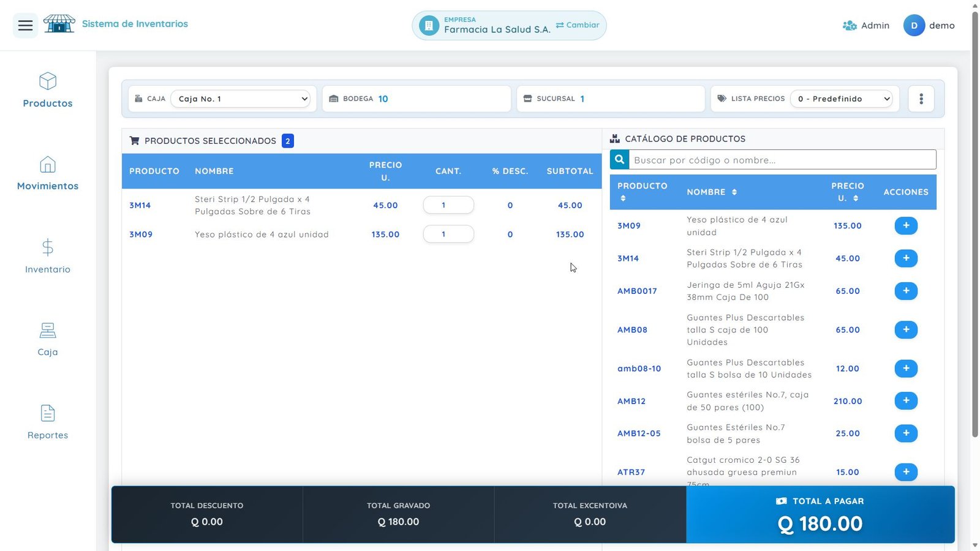Image resolution: width=980 pixels, height=551 pixels.
Task: Click Cambiar to switch company
Action: 578,25
